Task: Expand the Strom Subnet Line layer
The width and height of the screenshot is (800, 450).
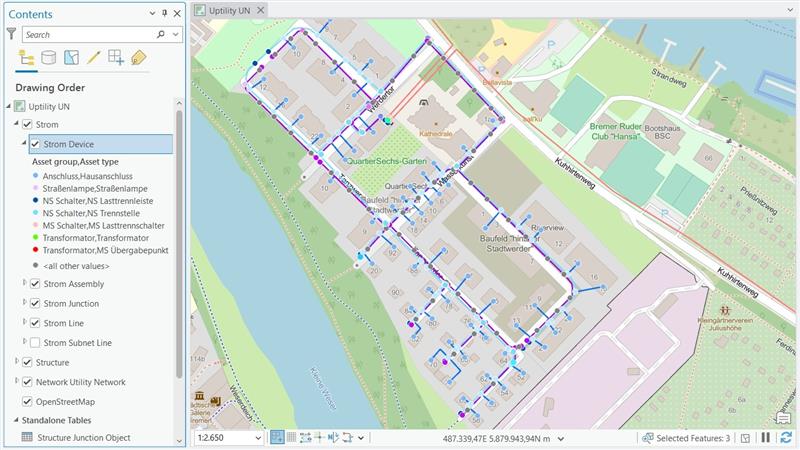Action: point(24,341)
